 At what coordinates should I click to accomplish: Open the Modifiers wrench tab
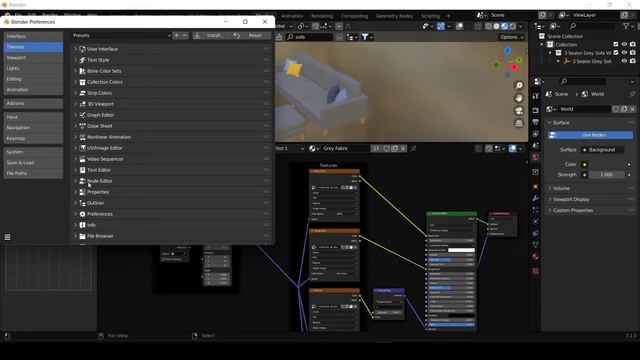[536, 198]
